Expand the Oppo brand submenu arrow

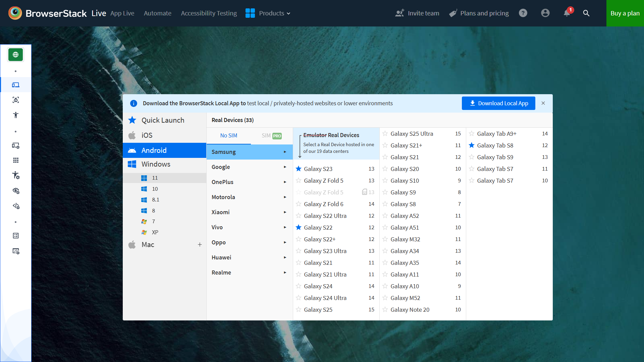[x=285, y=242]
